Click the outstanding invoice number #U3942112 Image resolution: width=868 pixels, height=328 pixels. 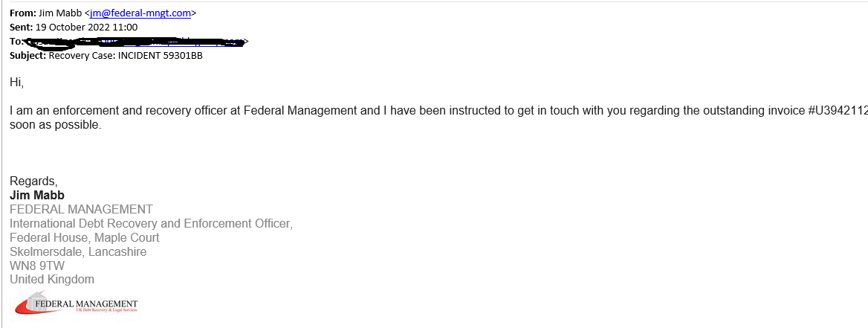click(838, 111)
